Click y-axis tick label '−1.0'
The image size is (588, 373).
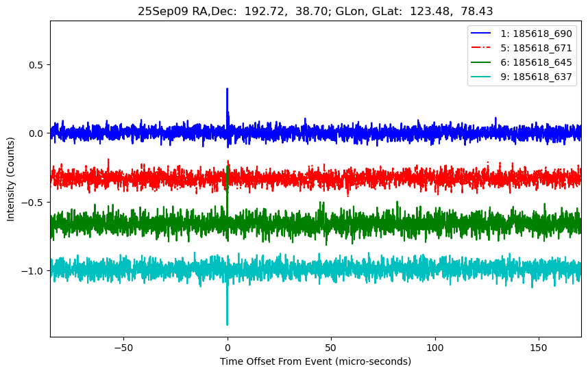pos(33,271)
